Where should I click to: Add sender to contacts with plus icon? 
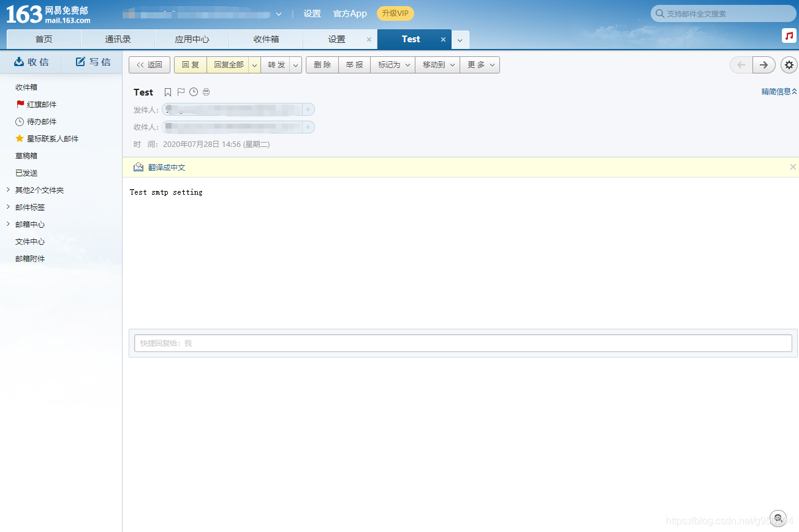(x=308, y=110)
